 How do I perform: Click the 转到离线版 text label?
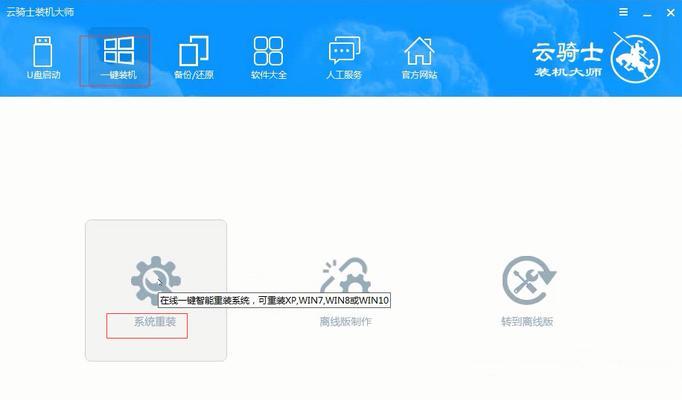[527, 322]
